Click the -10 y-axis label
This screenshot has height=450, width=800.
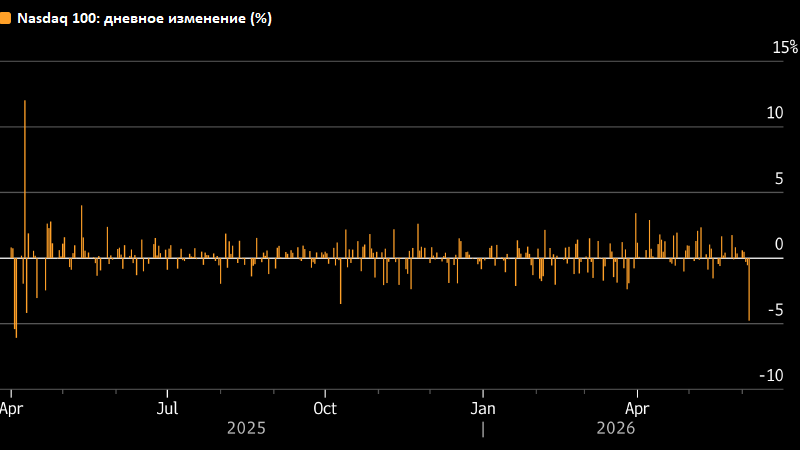[771, 376]
